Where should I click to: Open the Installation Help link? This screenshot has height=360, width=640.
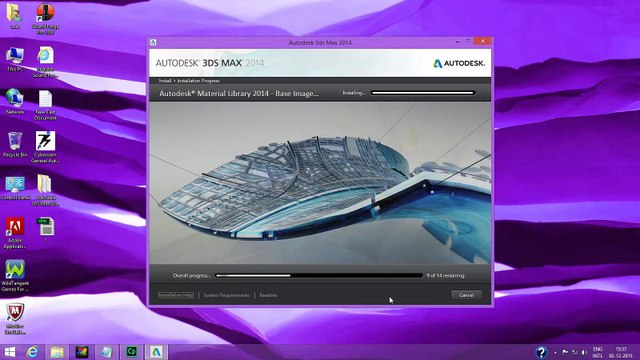(x=176, y=295)
